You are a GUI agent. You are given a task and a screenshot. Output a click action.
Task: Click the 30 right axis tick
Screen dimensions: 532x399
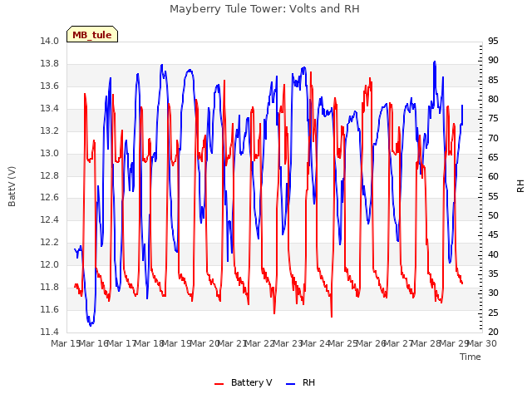coord(493,293)
